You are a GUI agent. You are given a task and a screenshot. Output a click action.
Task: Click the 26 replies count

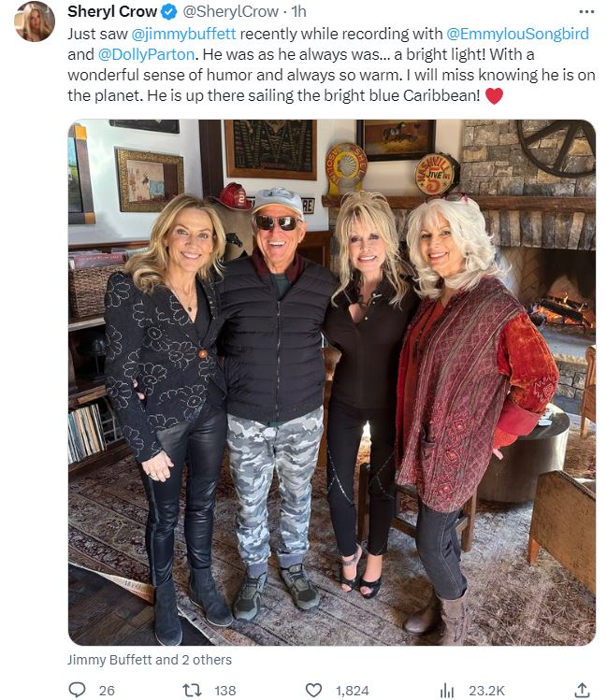(107, 691)
